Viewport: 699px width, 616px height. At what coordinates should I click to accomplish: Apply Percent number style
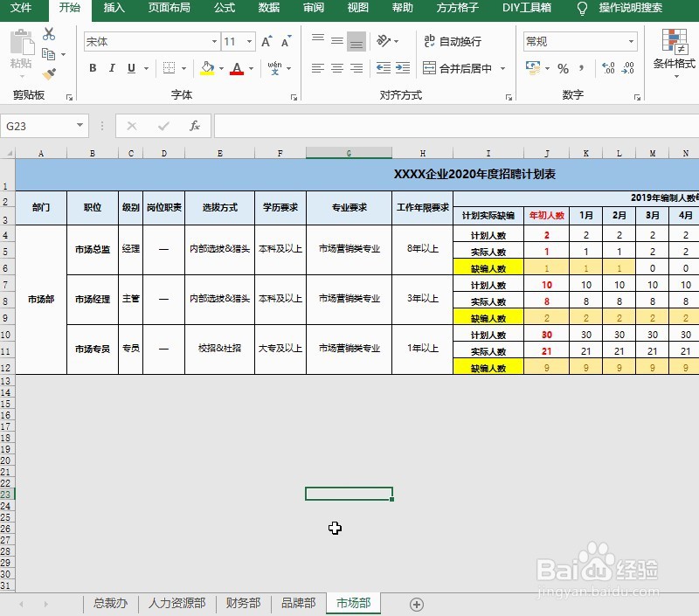coord(564,67)
